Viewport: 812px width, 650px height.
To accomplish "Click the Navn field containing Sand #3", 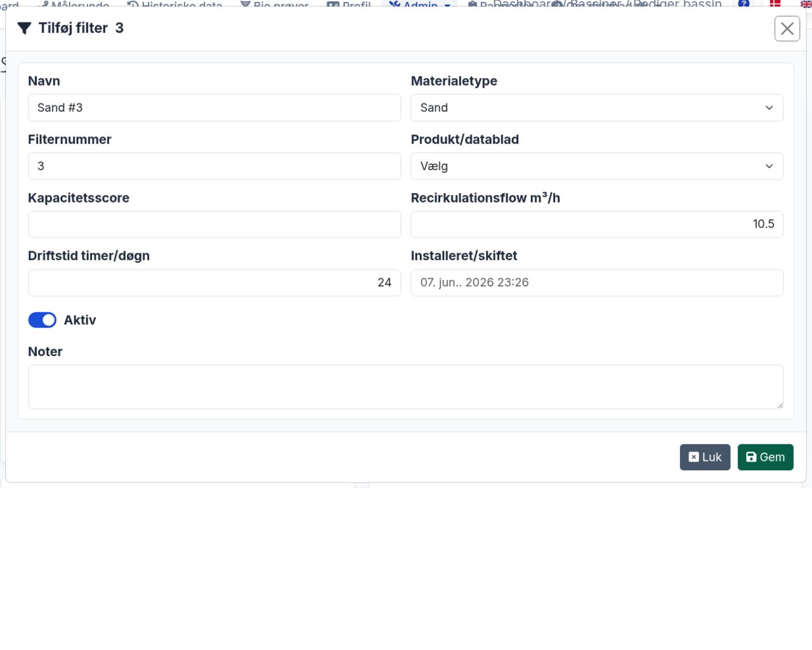I will 214,108.
